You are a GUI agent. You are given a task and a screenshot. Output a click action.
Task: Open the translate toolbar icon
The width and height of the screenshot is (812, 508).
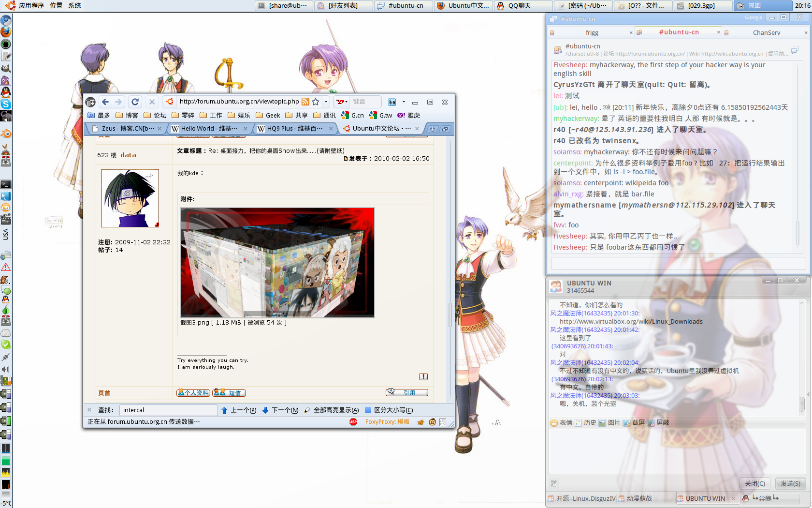(x=392, y=102)
